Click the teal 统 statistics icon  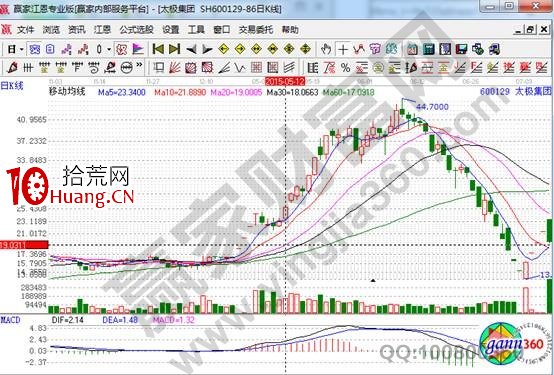[x=391, y=49]
